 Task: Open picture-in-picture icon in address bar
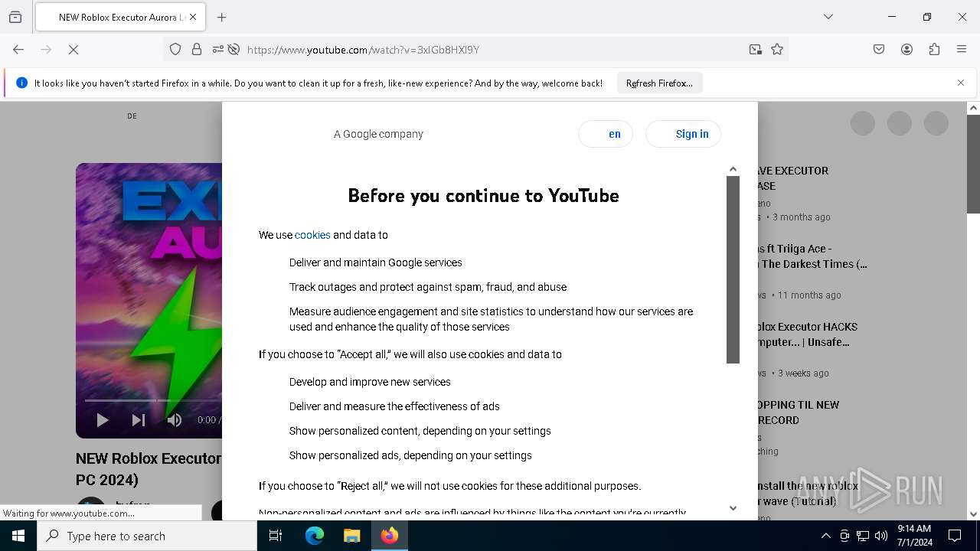pos(756,50)
